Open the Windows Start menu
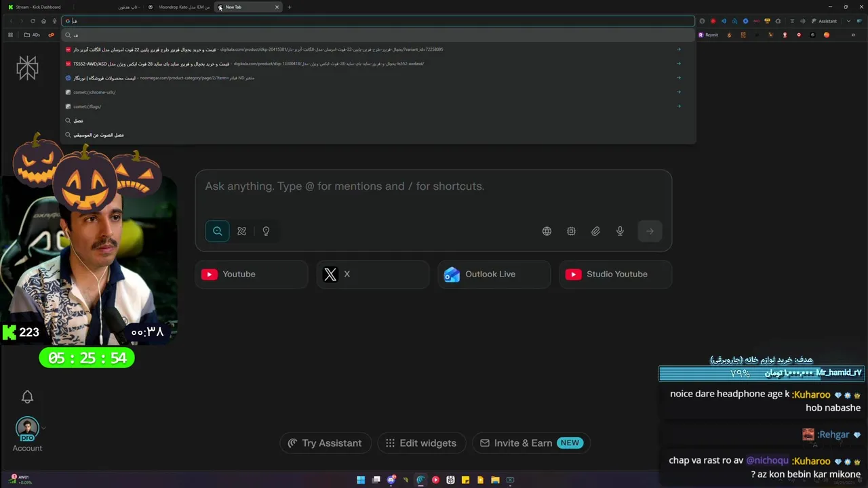Screen dimensions: 868x488 361,480
